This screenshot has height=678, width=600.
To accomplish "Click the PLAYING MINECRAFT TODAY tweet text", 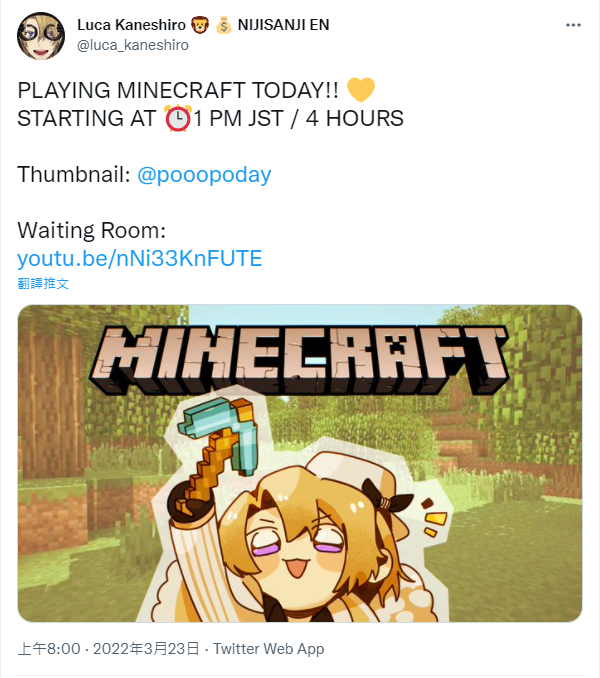I will 178,90.
